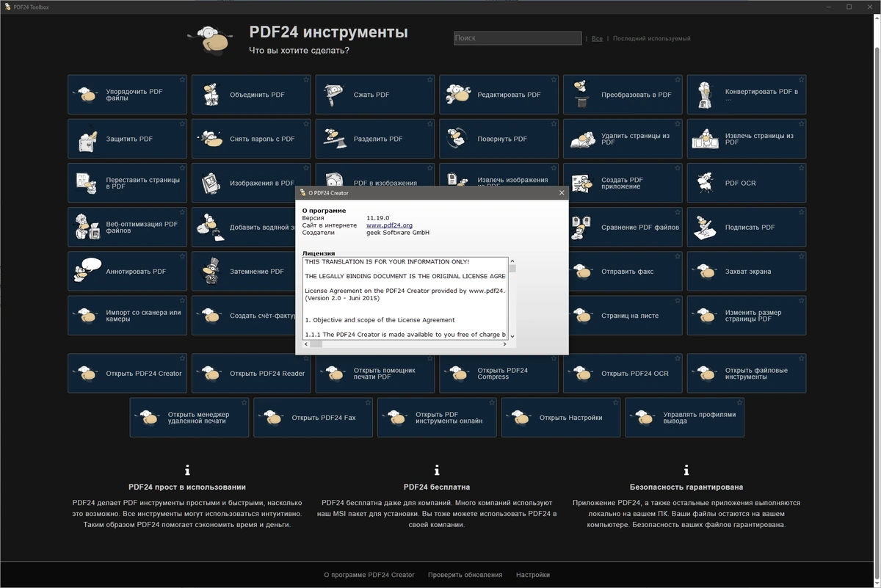Toggle favorite star on Захват экрана tile
Image resolution: width=881 pixels, height=588 pixels.
pyautogui.click(x=801, y=255)
